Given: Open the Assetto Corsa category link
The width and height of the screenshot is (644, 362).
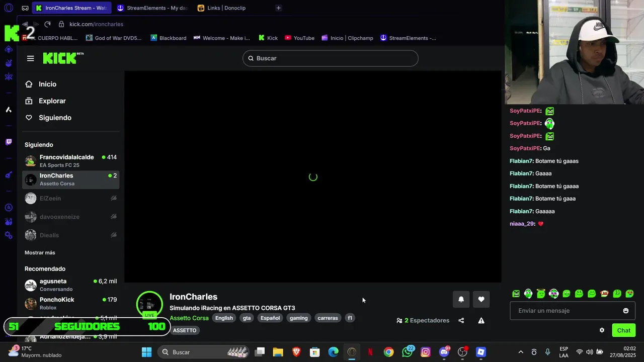Looking at the screenshot, I should [x=189, y=318].
